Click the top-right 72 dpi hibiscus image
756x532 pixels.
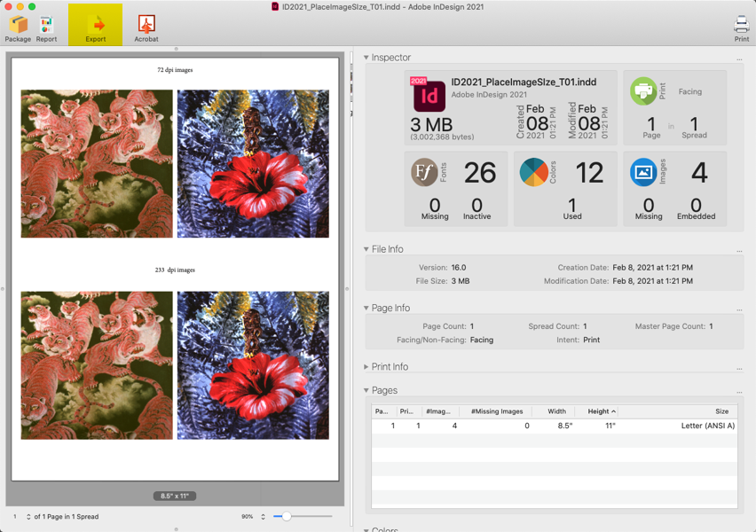[x=253, y=164]
